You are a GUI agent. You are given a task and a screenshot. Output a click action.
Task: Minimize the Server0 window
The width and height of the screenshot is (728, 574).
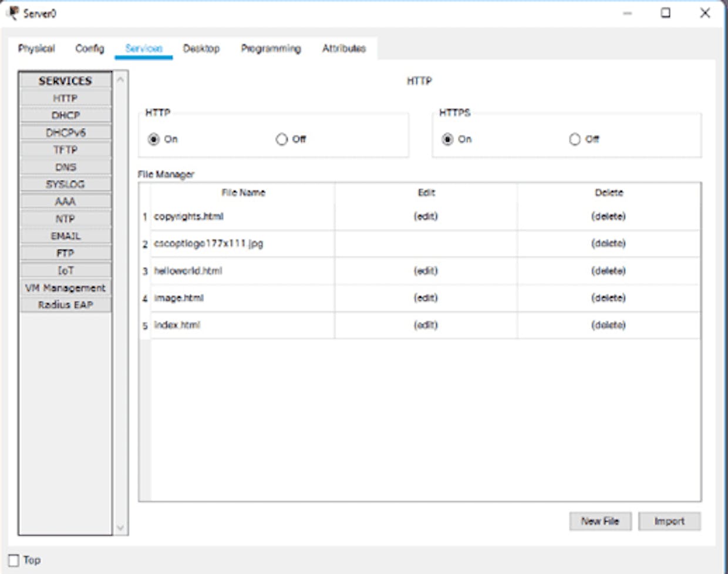pyautogui.click(x=628, y=13)
